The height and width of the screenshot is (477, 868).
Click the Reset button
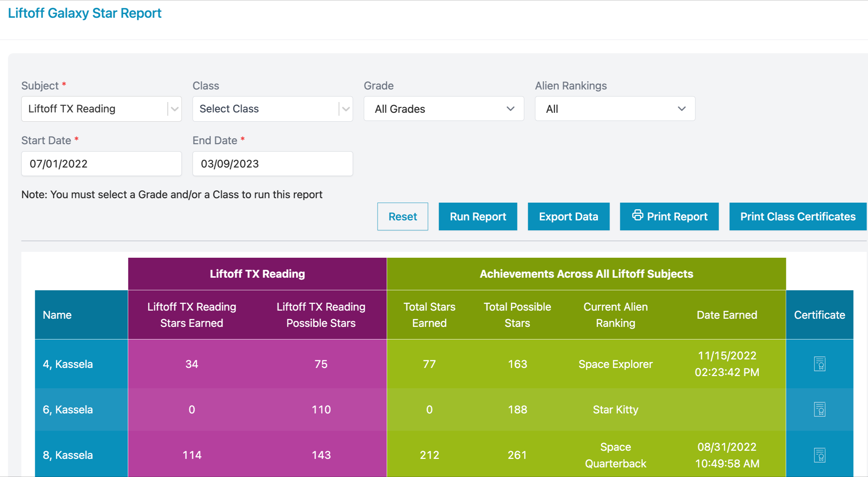pyautogui.click(x=402, y=216)
